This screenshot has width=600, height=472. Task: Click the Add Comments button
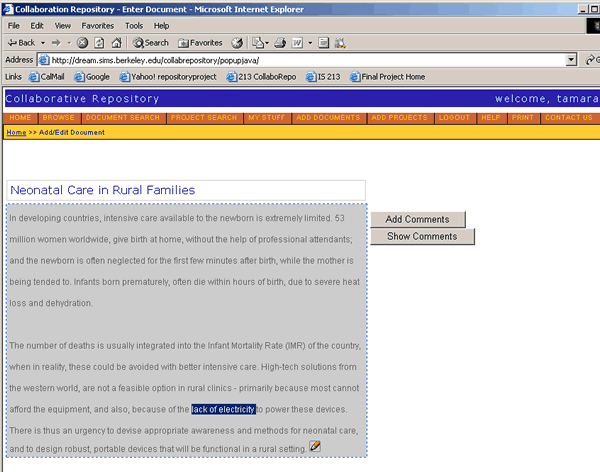click(x=418, y=219)
